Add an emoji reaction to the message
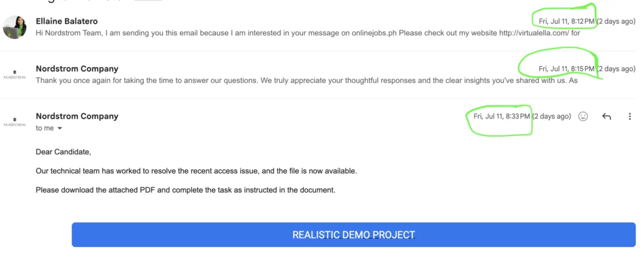Image resolution: width=644 pixels, height=262 pixels. tap(583, 117)
